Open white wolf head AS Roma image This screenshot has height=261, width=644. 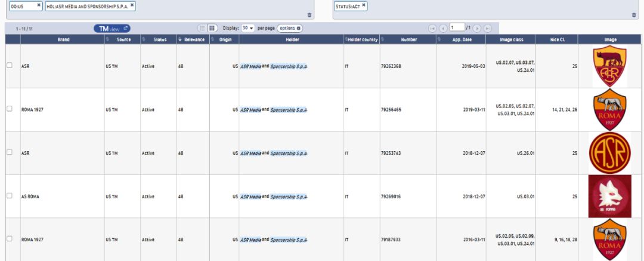pos(609,196)
